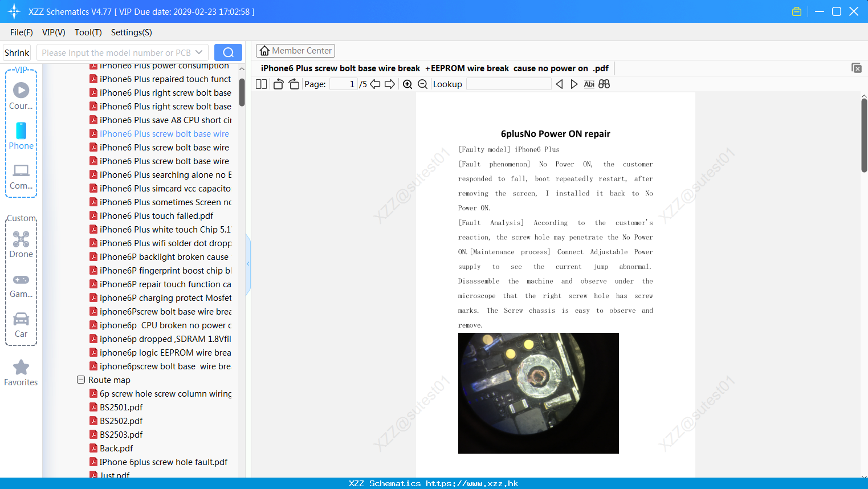Zoom in on the PDF
The height and width of the screenshot is (489, 868).
point(407,84)
